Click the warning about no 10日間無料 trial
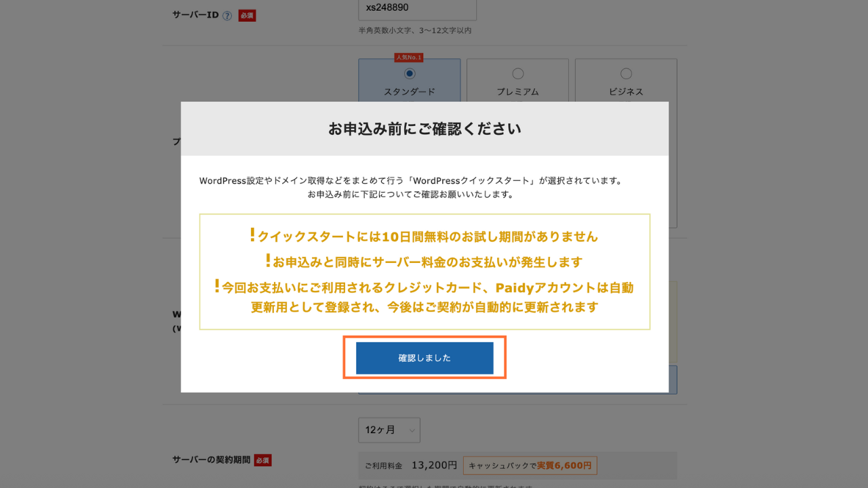Image resolution: width=868 pixels, height=488 pixels. click(424, 236)
